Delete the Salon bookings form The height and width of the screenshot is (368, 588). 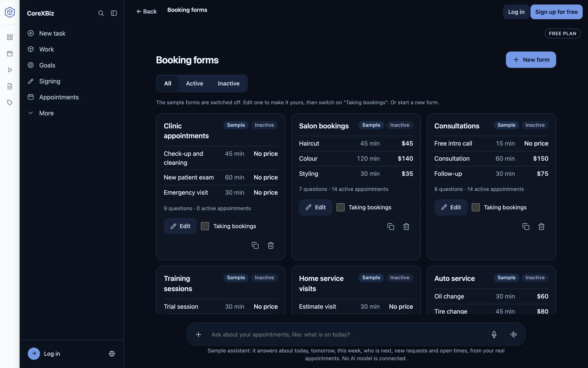[x=406, y=227]
